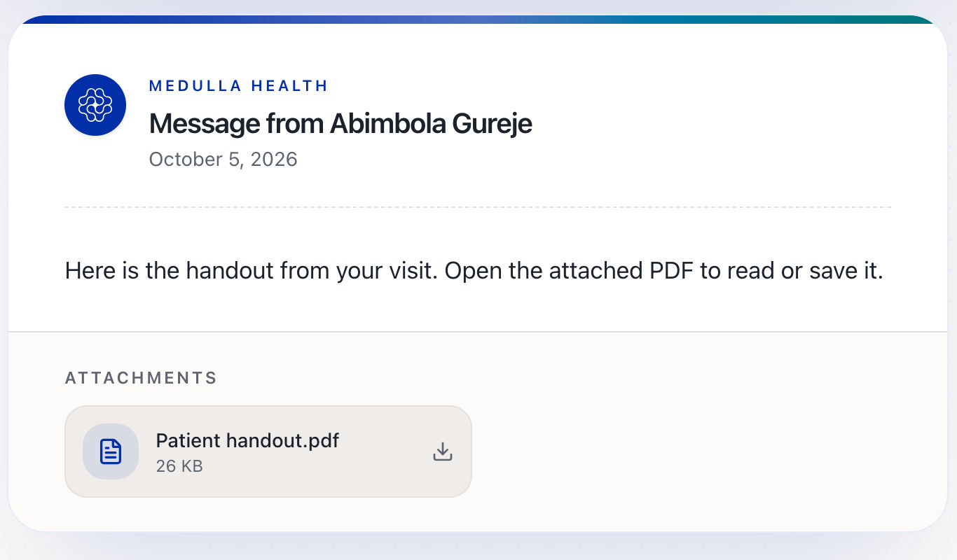The height and width of the screenshot is (560, 957).
Task: Click the blue document file icon
Action: [111, 451]
